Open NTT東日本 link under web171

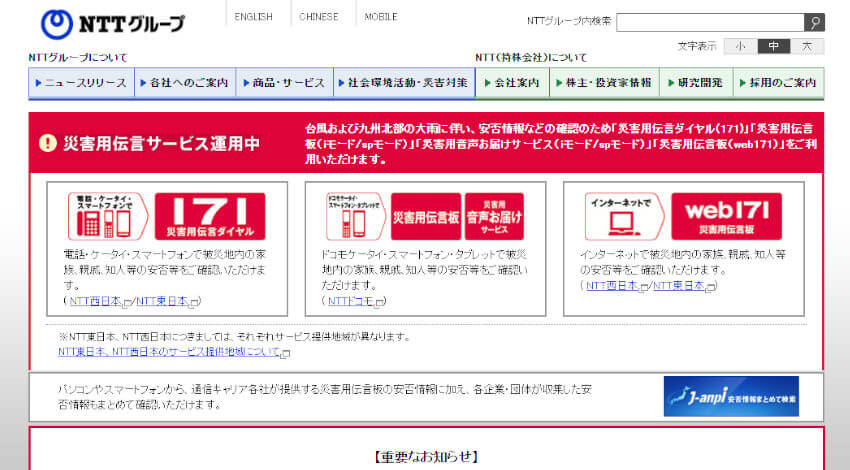coord(679,285)
